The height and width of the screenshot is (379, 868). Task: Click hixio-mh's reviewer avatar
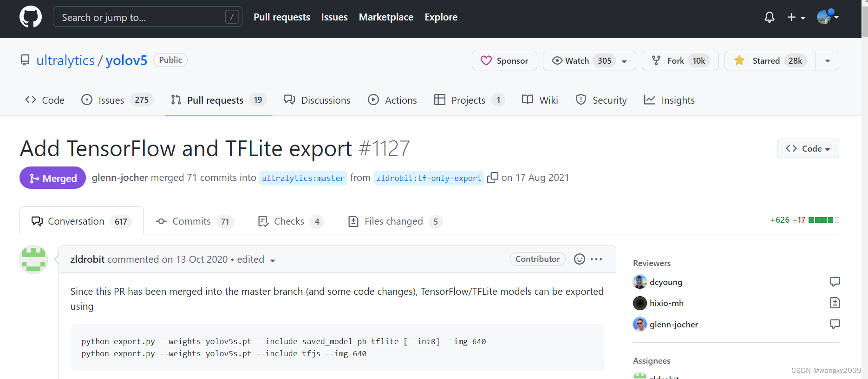[x=640, y=303]
